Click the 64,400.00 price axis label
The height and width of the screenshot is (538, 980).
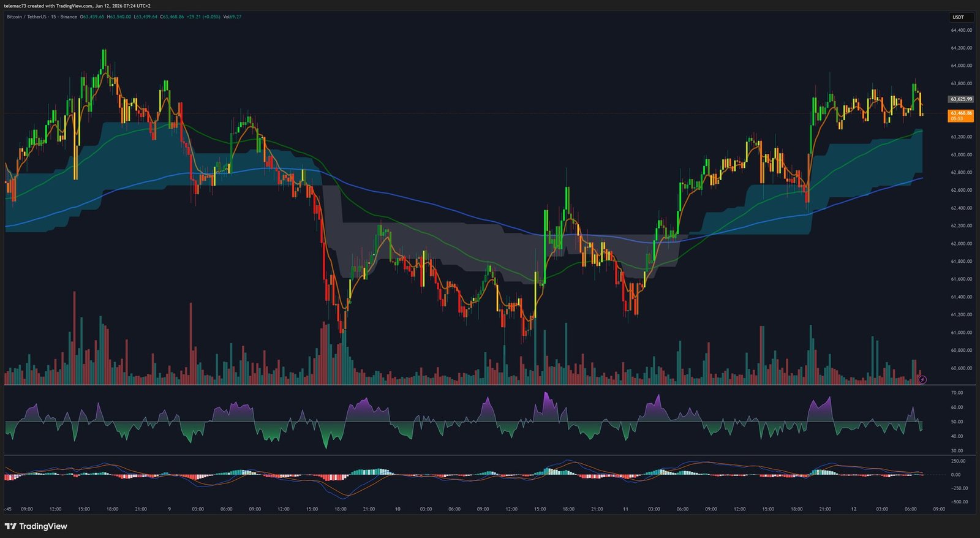[x=961, y=30]
